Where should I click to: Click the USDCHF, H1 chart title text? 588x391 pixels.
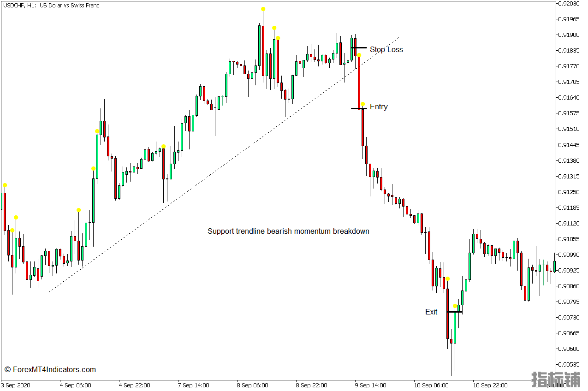(x=51, y=6)
